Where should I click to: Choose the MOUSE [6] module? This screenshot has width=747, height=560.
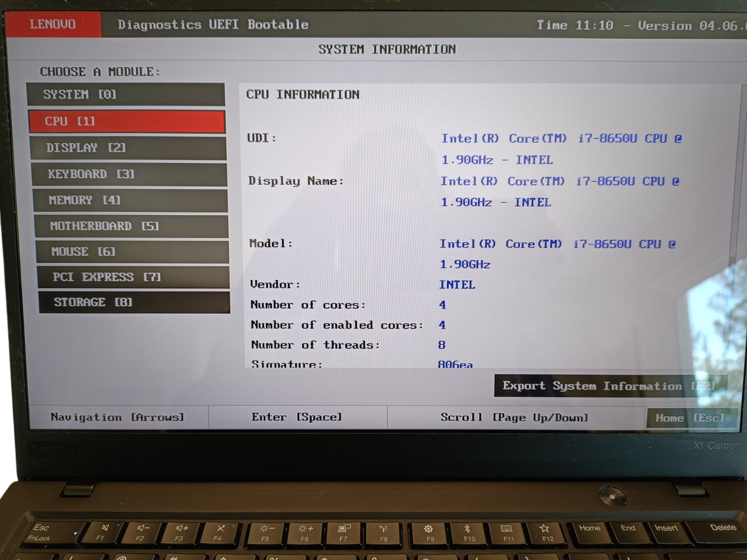pos(133,252)
